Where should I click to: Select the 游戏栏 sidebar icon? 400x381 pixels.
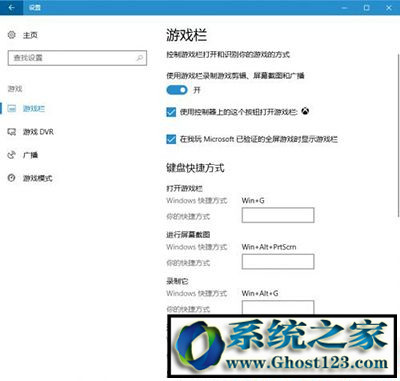pos(12,108)
